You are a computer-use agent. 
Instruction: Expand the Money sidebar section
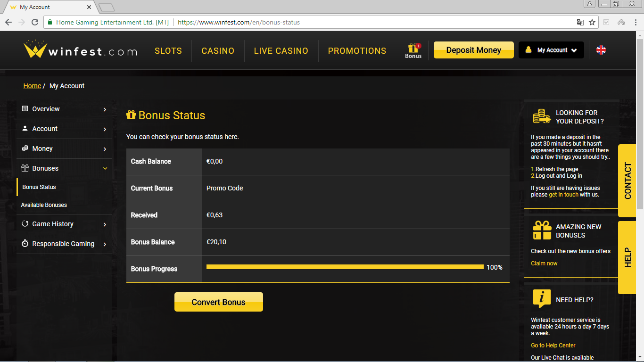(x=65, y=148)
